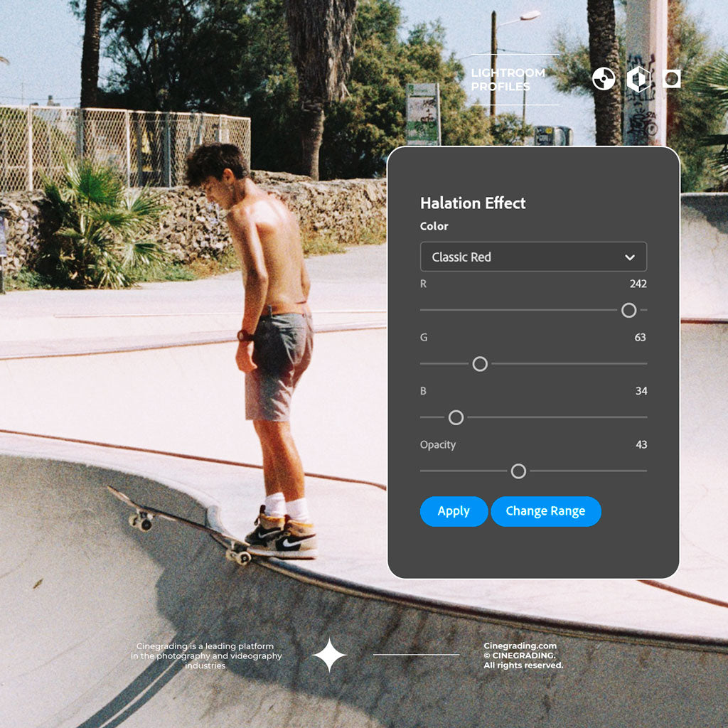The height and width of the screenshot is (728, 728).
Task: Click the Opacity slider handle
Action: pyautogui.click(x=518, y=471)
